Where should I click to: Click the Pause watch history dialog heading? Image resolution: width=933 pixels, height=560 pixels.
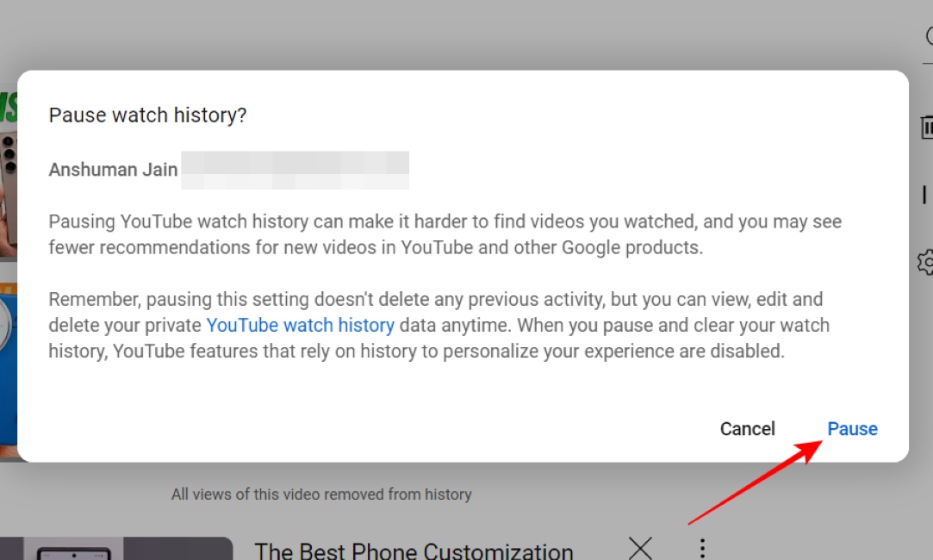pyautogui.click(x=147, y=115)
